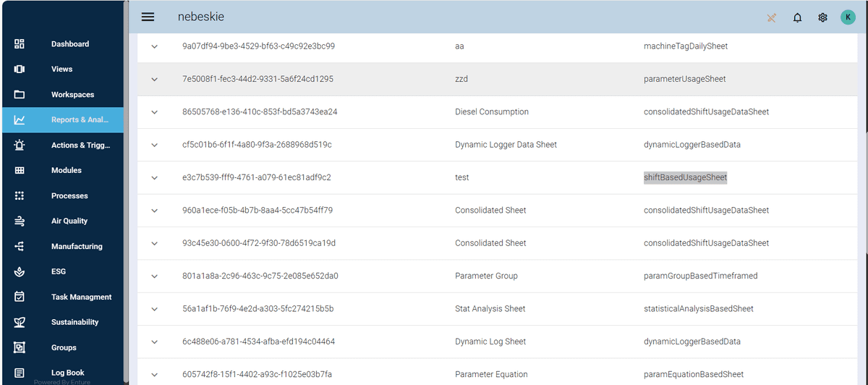Select the highlighted shiftBasedUsageSheet text
The width and height of the screenshot is (868, 385).
click(685, 177)
